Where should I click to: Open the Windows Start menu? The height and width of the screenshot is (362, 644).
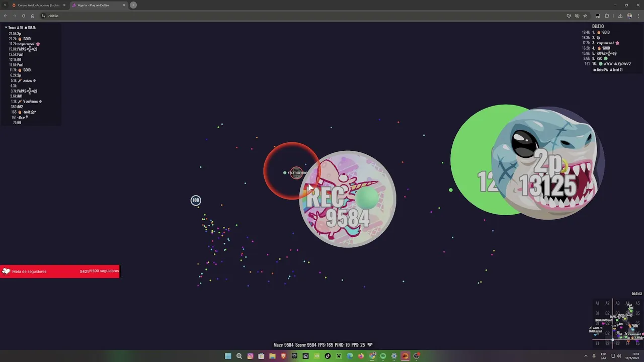(x=228, y=356)
